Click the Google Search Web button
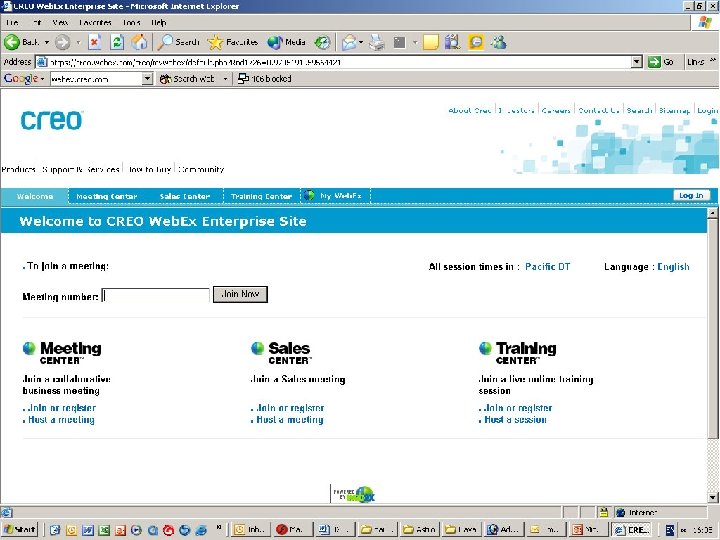 coord(187,79)
